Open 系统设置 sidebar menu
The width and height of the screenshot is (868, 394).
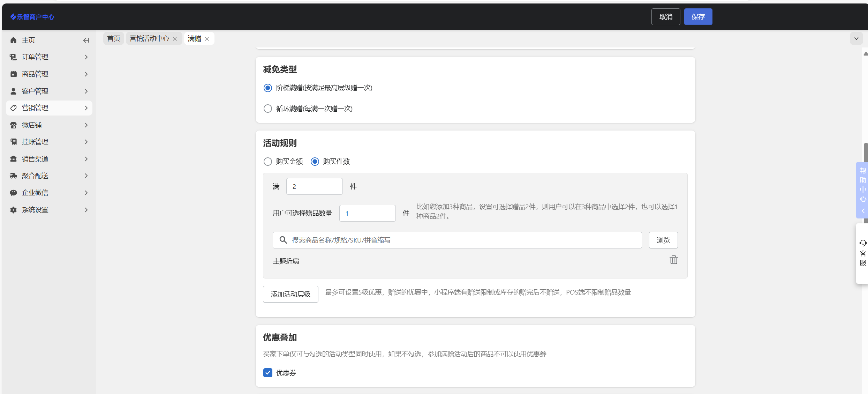49,210
